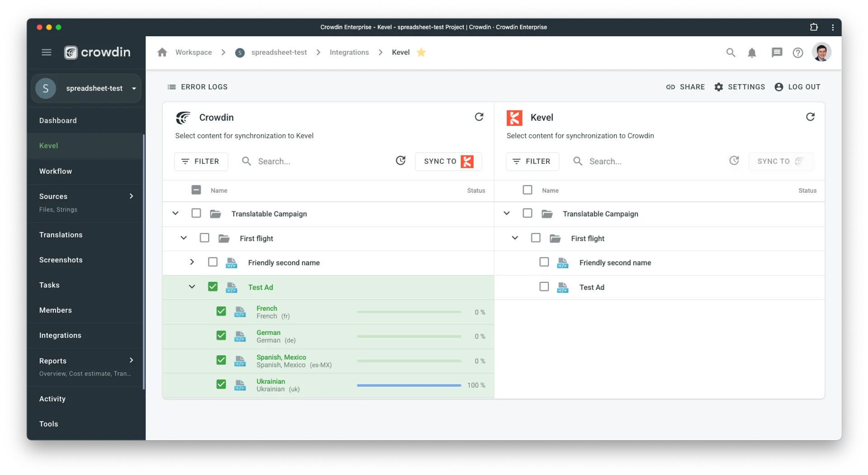
Task: Collapse Translatable Campaign in Kevel panel
Action: pos(506,213)
